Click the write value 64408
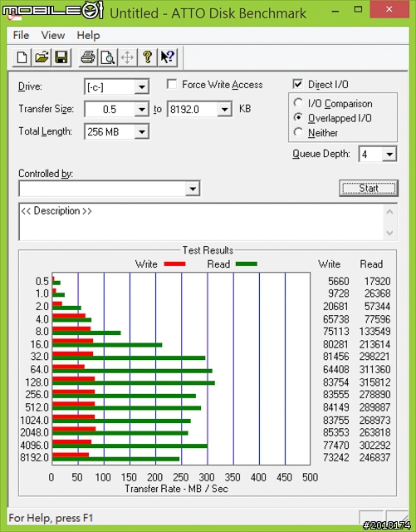Image resolution: width=416 pixels, height=532 pixels. [x=335, y=369]
